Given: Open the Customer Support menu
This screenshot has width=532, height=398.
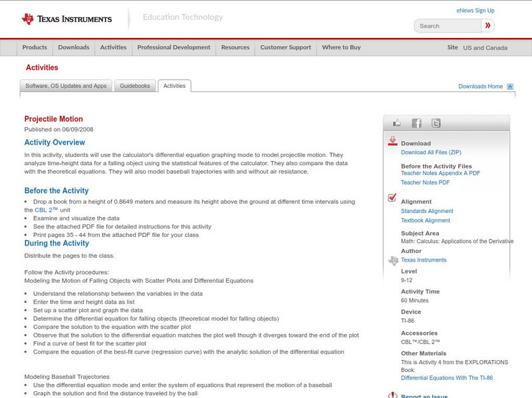Looking at the screenshot, I should click(x=286, y=47).
